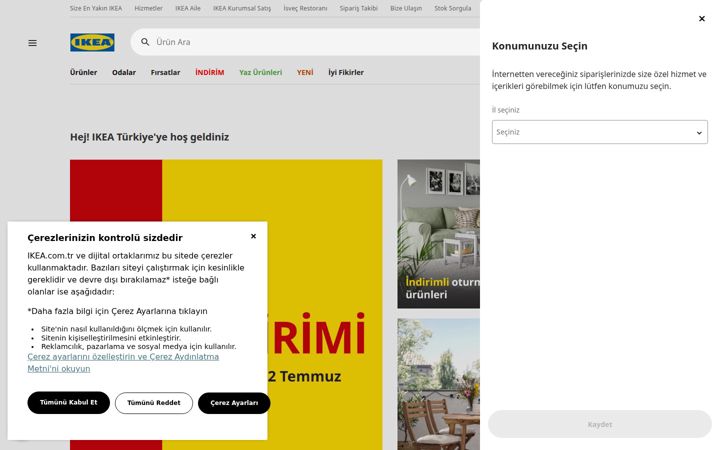The image size is (720, 450).
Task: Open IKEA Kurumsal Satış link
Action: [x=242, y=8]
